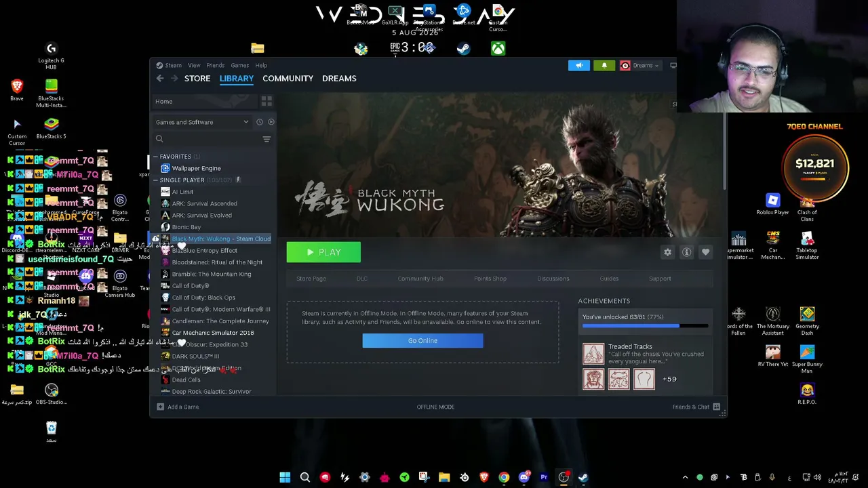The width and height of the screenshot is (868, 488).
Task: Select Wallpaper Engine in favorites
Action: (x=196, y=168)
